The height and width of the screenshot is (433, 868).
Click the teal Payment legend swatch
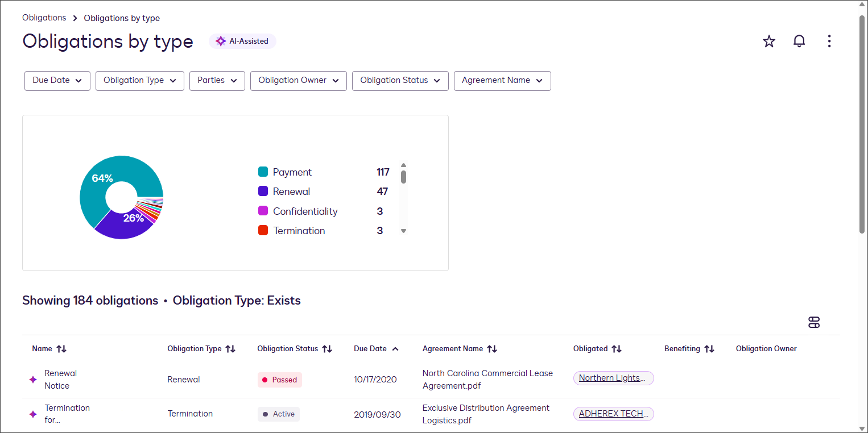pyautogui.click(x=262, y=172)
